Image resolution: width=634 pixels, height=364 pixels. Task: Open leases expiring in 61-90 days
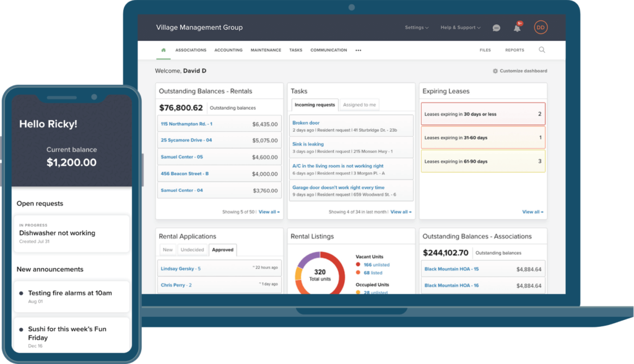[x=483, y=162]
